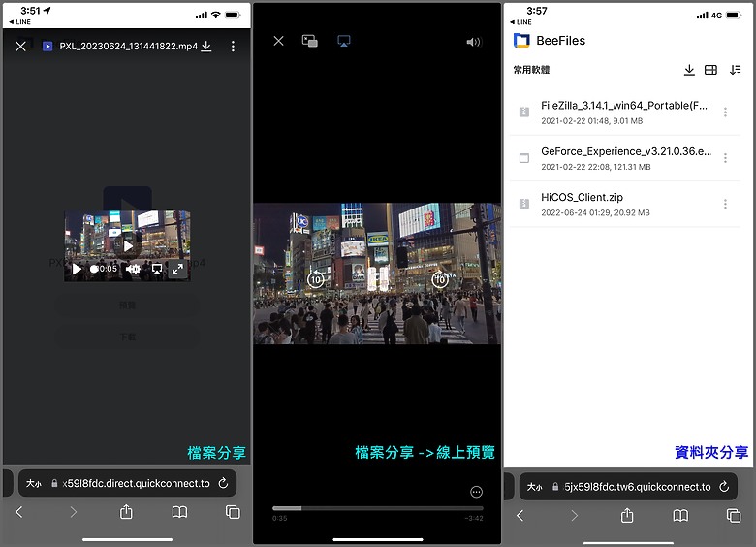Screen dimensions: 756x547
Task: Switch to grid view in BeeFiles
Action: point(710,70)
